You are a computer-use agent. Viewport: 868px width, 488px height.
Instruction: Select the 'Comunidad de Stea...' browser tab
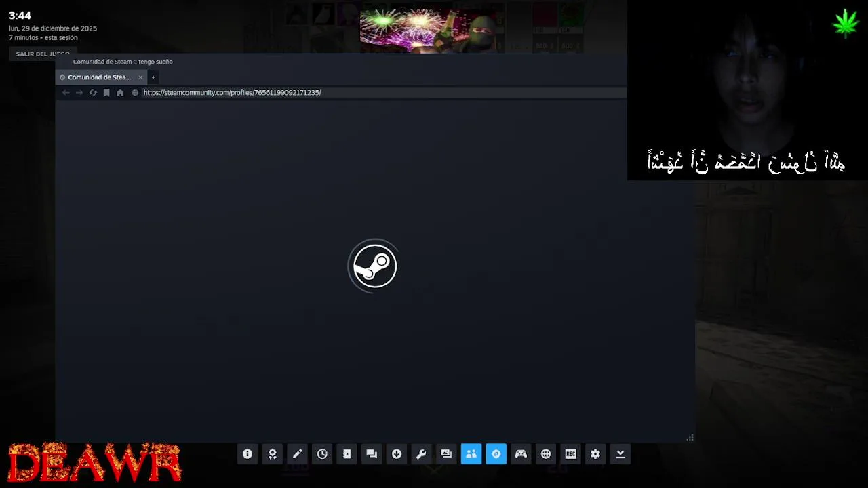(x=101, y=77)
